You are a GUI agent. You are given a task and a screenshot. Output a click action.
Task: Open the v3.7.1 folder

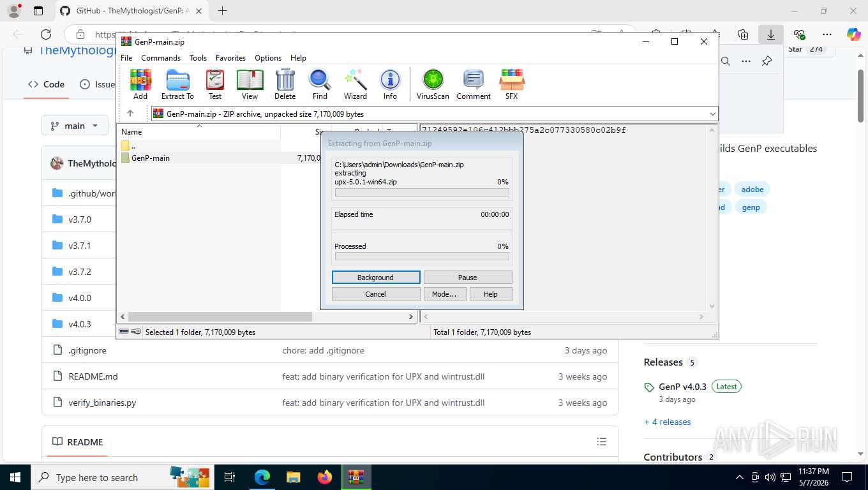click(80, 246)
